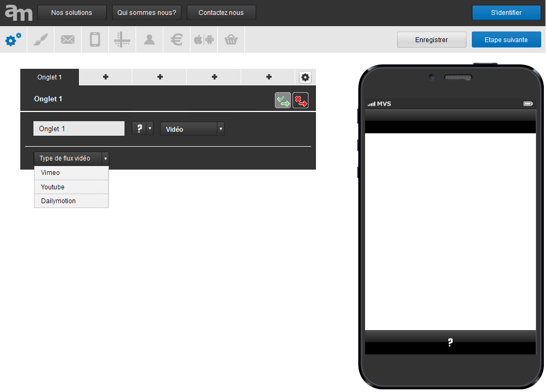Select Dailymotion in the dropdown list
This screenshot has height=392, width=546.
tap(72, 201)
